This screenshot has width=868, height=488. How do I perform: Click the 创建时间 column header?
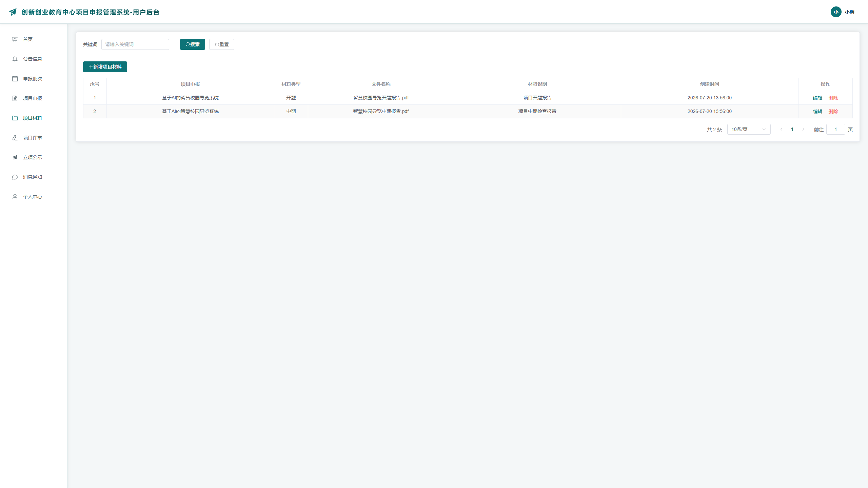[709, 84]
